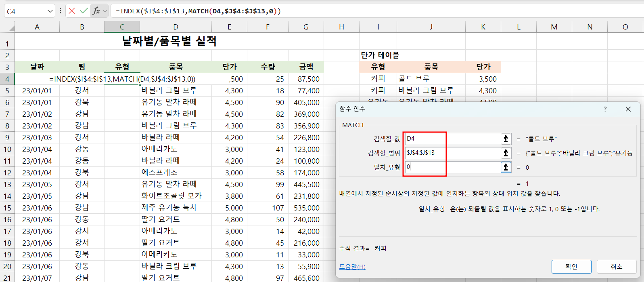Screen dimensions: 644x282
Task: Click the 일치_유형 input field
Action: click(452, 167)
